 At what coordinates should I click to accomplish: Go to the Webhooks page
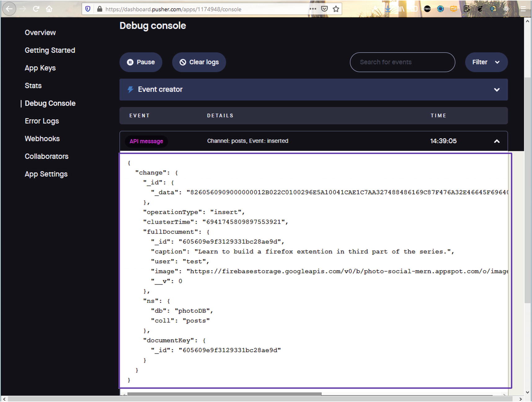pos(42,139)
